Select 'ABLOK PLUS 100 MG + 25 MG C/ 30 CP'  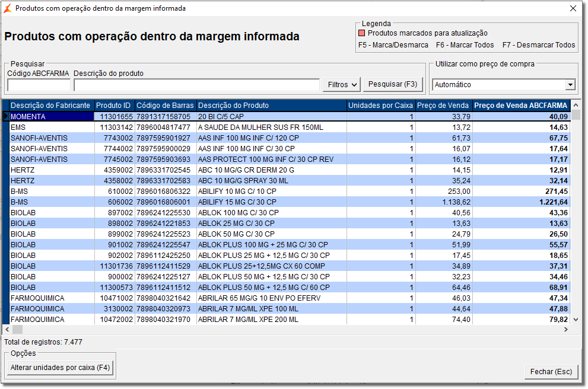(263, 245)
